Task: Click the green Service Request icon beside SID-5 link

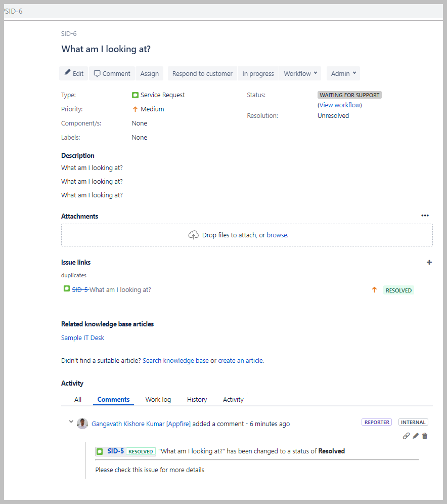Action: tap(66, 288)
